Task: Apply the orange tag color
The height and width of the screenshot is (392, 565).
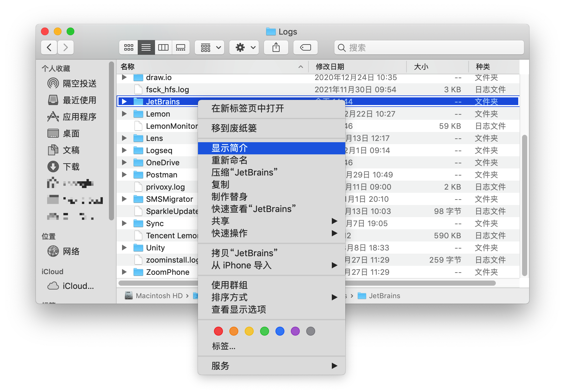Action: (x=234, y=331)
